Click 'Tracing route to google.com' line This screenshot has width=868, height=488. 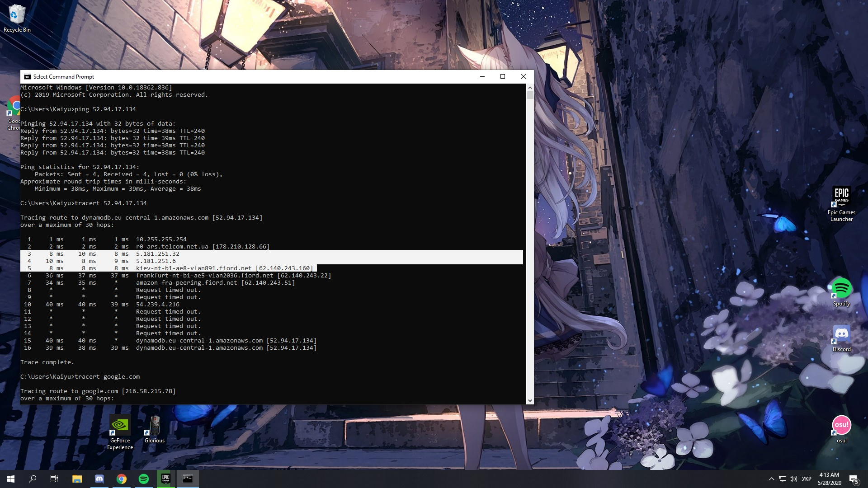[98, 391]
